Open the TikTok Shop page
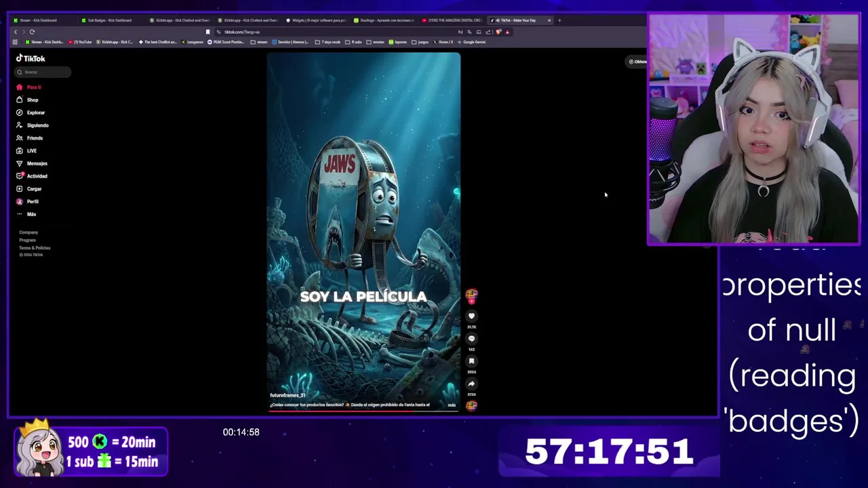Screen dimensions: 868x488 (x=28, y=100)
